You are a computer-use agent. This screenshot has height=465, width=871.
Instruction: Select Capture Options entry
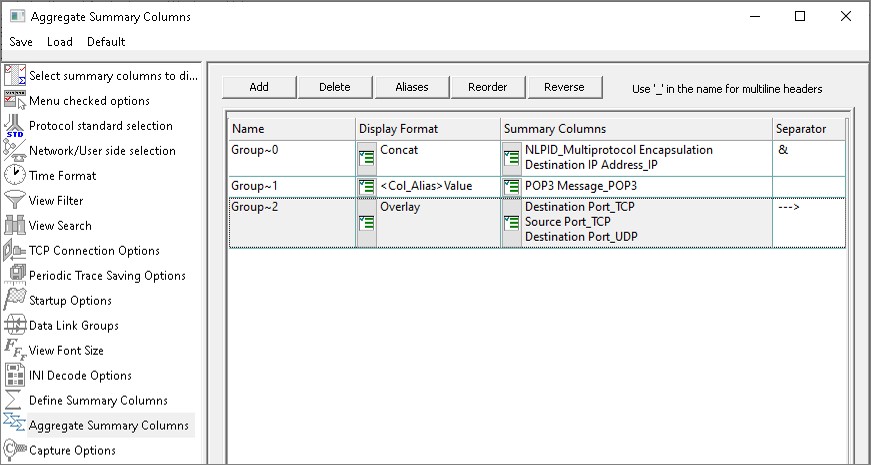click(72, 450)
